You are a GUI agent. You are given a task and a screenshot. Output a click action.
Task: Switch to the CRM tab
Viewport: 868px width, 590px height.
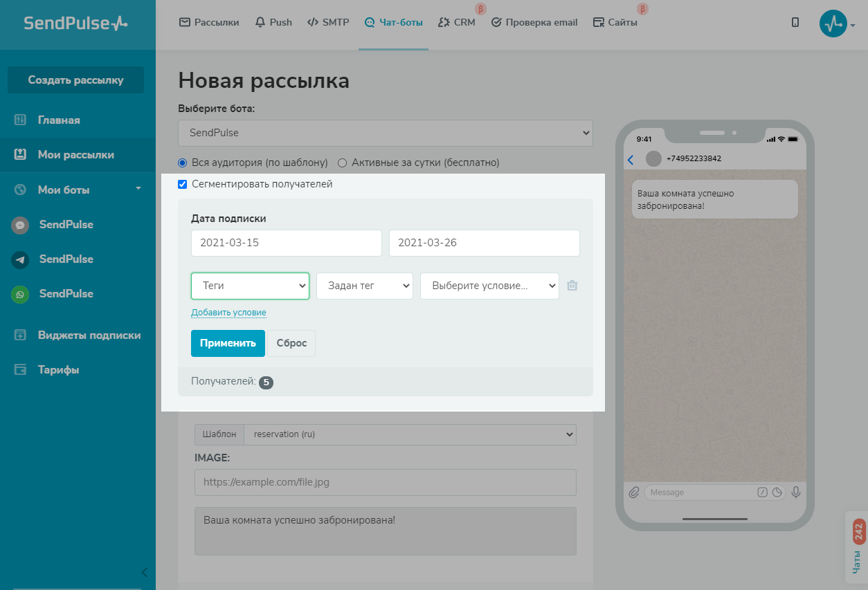pos(457,22)
